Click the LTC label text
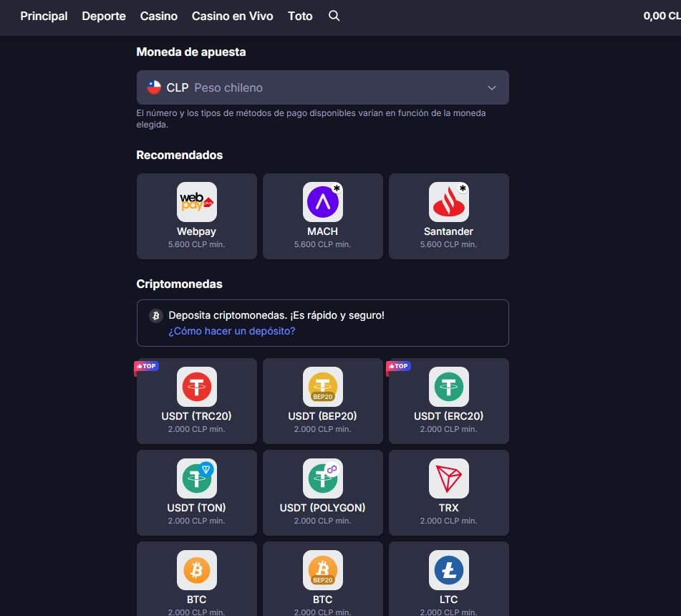The width and height of the screenshot is (681, 616). point(449,600)
